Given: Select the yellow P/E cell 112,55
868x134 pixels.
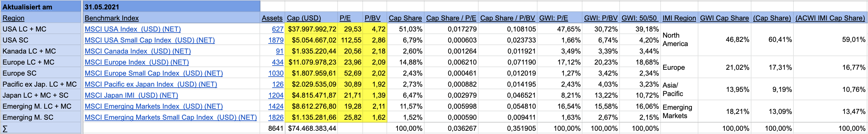Looking at the screenshot, I should point(351,40).
